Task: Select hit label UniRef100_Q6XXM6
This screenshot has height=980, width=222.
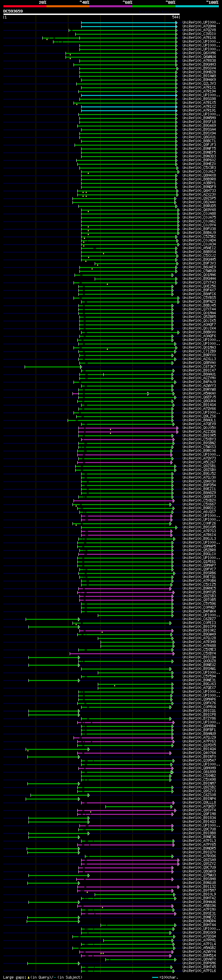Action: 199,53
